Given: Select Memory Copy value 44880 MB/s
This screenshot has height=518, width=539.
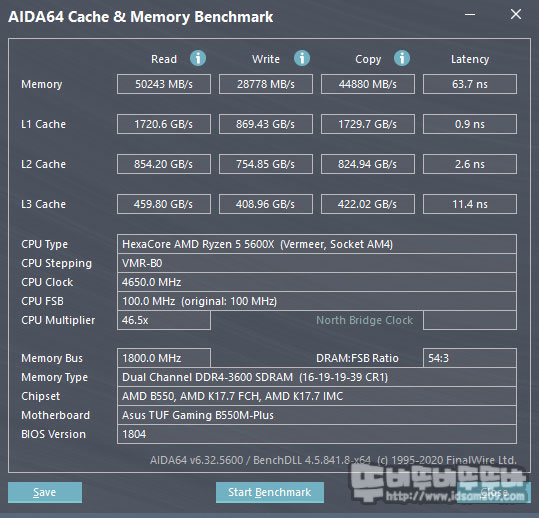Looking at the screenshot, I should click(368, 84).
